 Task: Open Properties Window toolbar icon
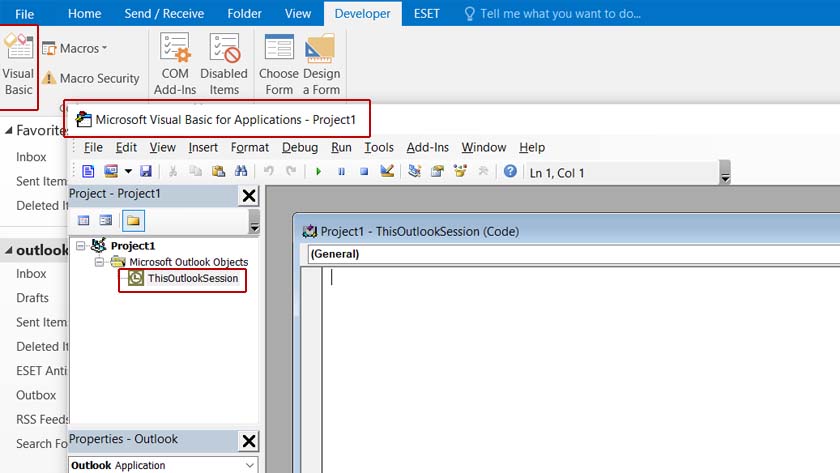(x=437, y=171)
